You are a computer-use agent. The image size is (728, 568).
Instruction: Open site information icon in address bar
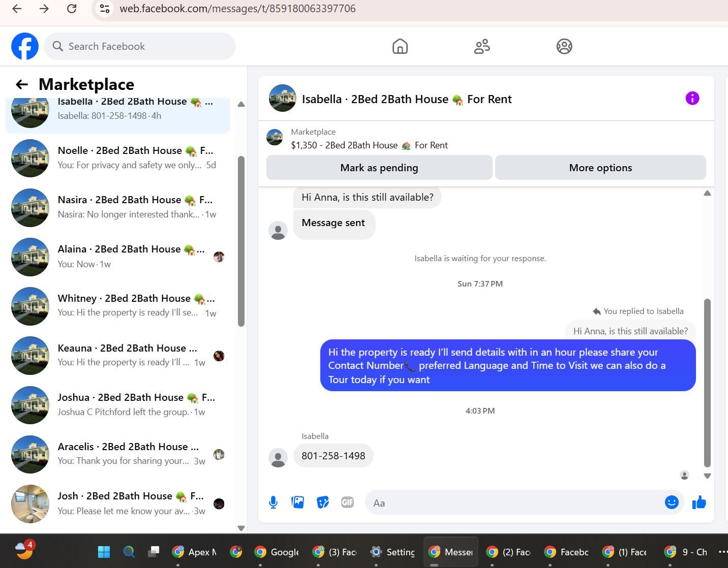[105, 9]
